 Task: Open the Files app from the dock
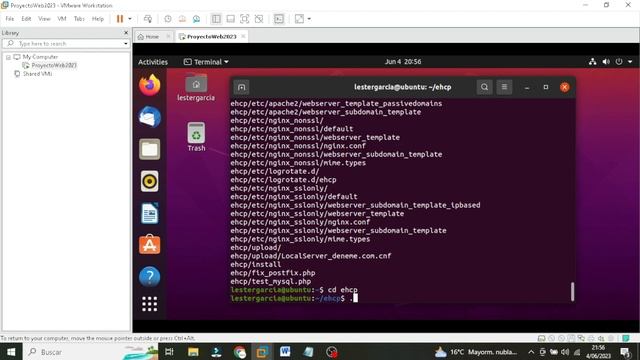click(x=149, y=149)
